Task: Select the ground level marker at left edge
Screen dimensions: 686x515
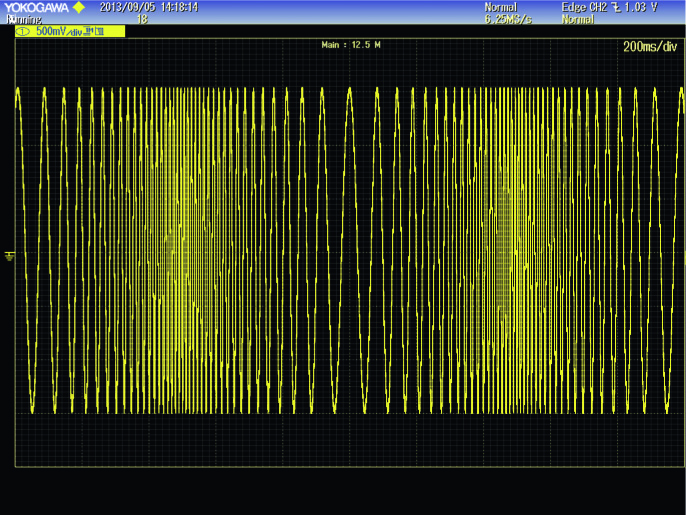Action: (9, 256)
